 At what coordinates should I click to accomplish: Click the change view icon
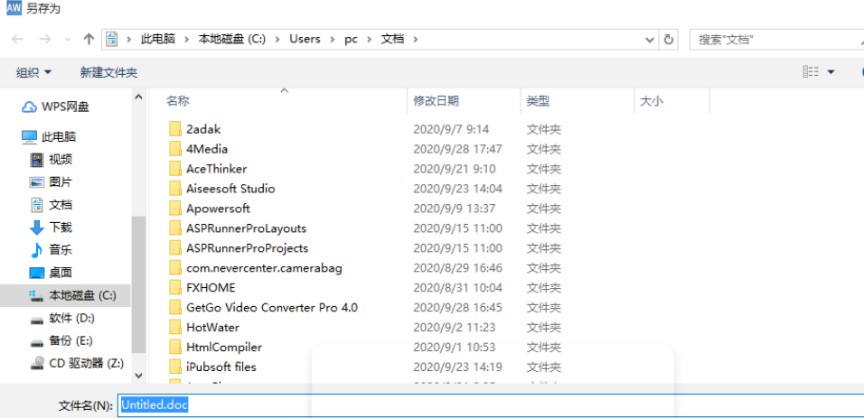point(811,72)
